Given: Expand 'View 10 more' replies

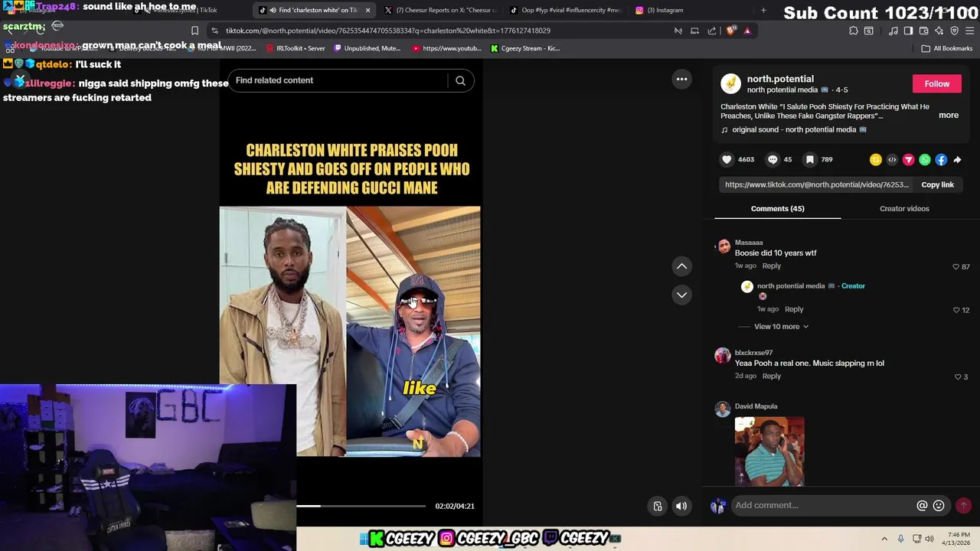Looking at the screenshot, I should point(781,327).
